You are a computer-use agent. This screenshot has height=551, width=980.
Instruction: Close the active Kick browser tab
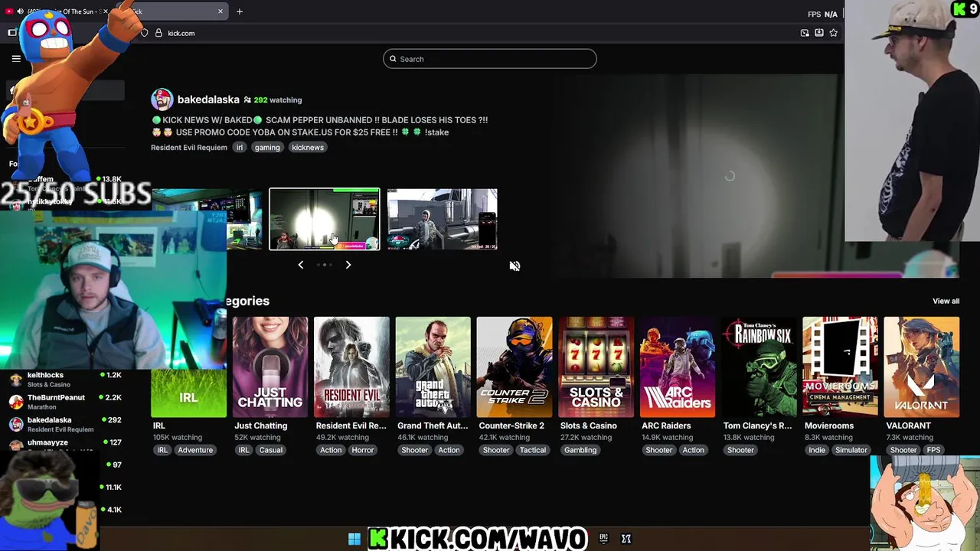click(220, 11)
